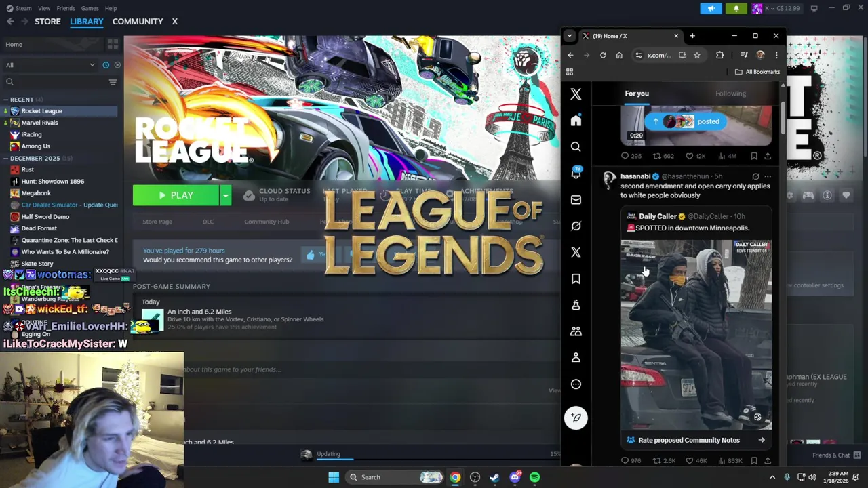Screen dimensions: 868x488
Task: Switch to COMMUNITY tab in Steam
Action: click(138, 22)
